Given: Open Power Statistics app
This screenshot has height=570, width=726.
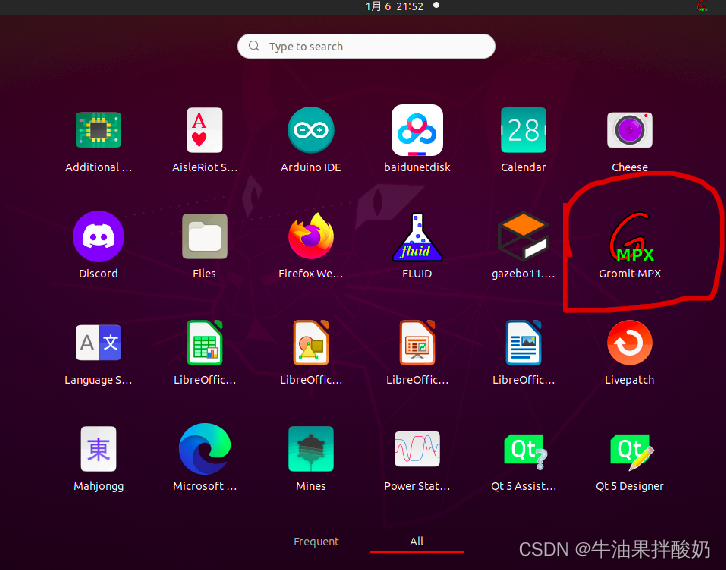Looking at the screenshot, I should point(417,449).
